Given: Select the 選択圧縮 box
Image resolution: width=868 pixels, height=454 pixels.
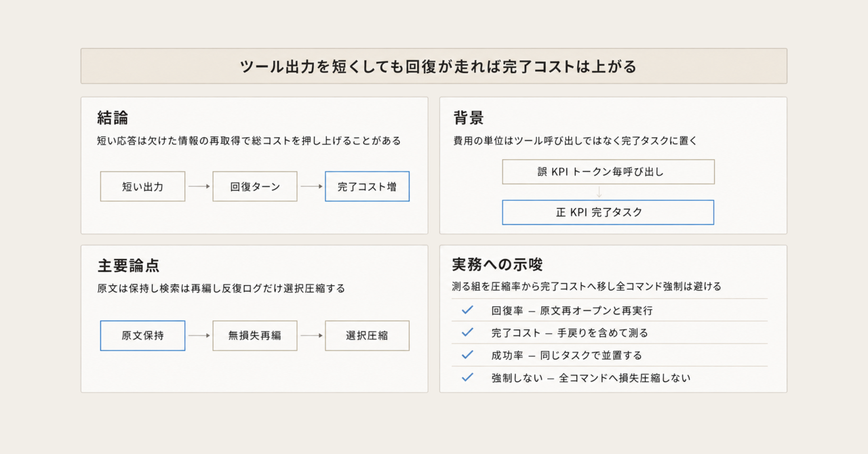Looking at the screenshot, I should tap(368, 335).
